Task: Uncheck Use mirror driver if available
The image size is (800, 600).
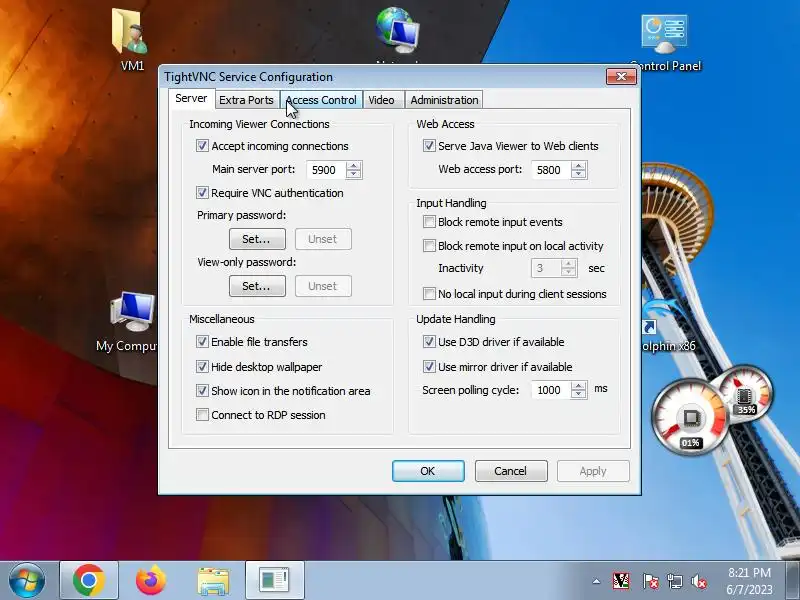Action: [429, 366]
